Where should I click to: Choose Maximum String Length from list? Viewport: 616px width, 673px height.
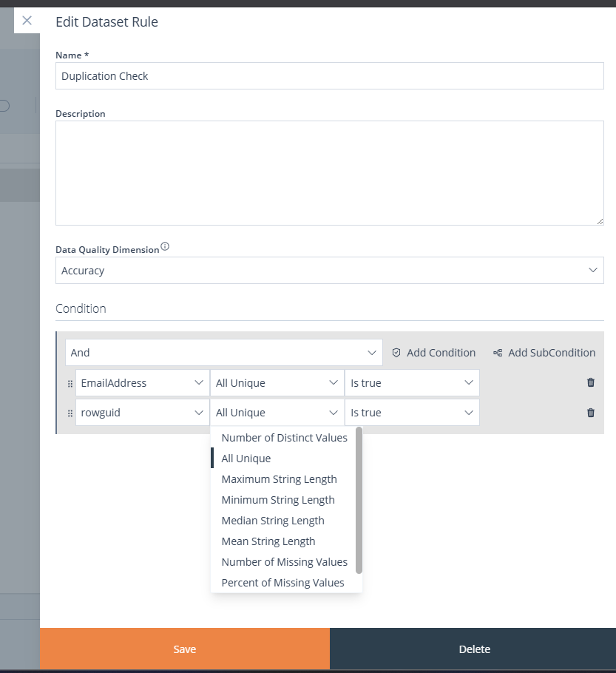[x=279, y=479]
